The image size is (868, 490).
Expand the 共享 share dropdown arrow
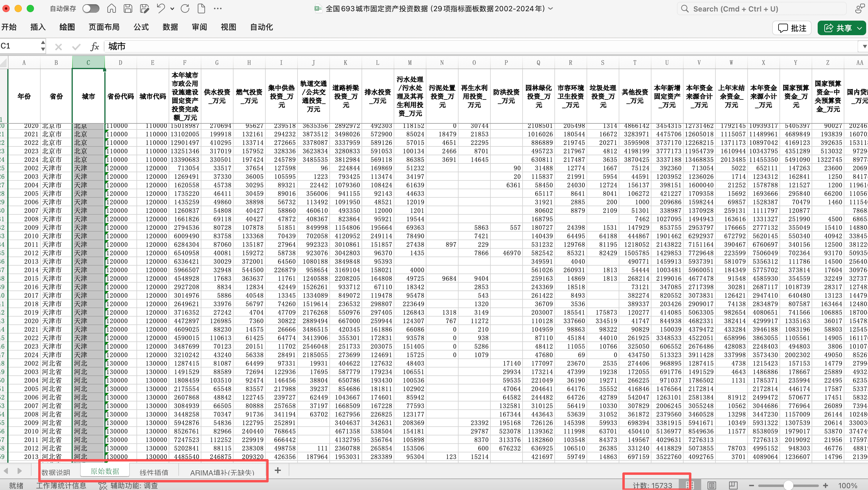pos(860,28)
